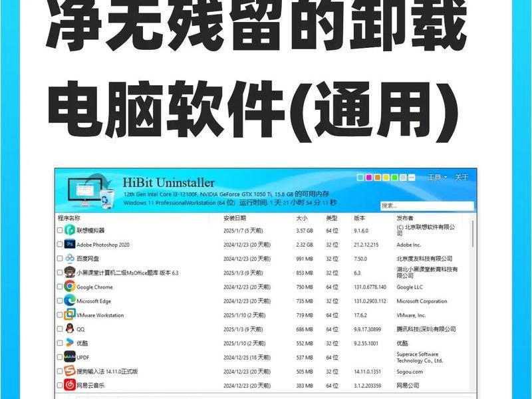Sort by 大小 column header
The width and height of the screenshot is (532, 399).
302,218
